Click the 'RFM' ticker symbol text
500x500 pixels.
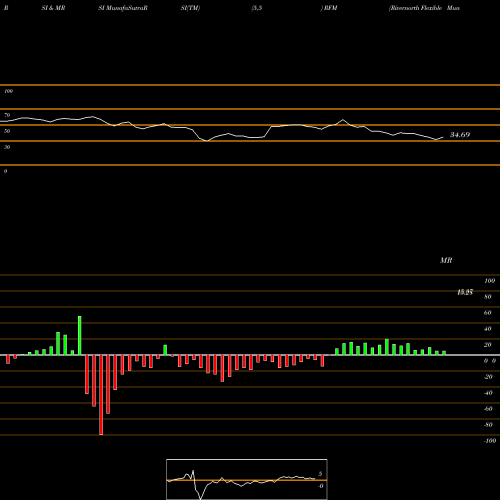[331, 8]
